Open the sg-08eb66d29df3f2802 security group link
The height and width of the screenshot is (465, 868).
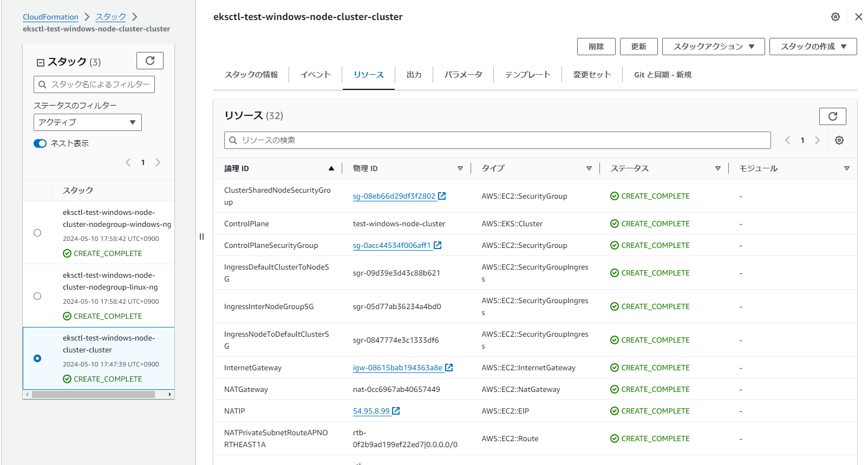click(394, 196)
